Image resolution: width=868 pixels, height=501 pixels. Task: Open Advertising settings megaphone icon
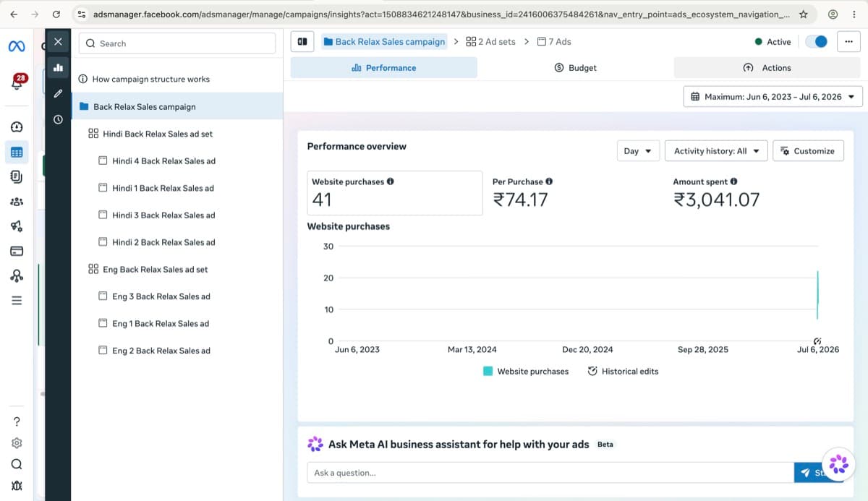point(17,226)
